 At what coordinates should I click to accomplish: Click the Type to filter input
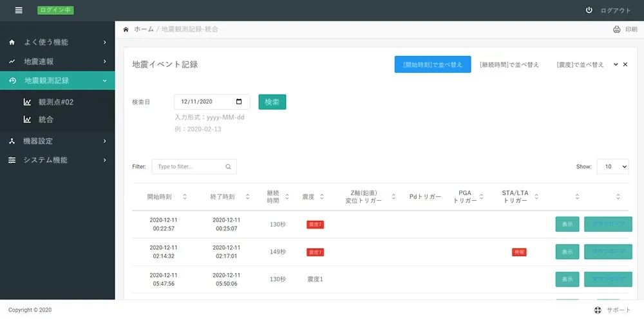point(194,167)
